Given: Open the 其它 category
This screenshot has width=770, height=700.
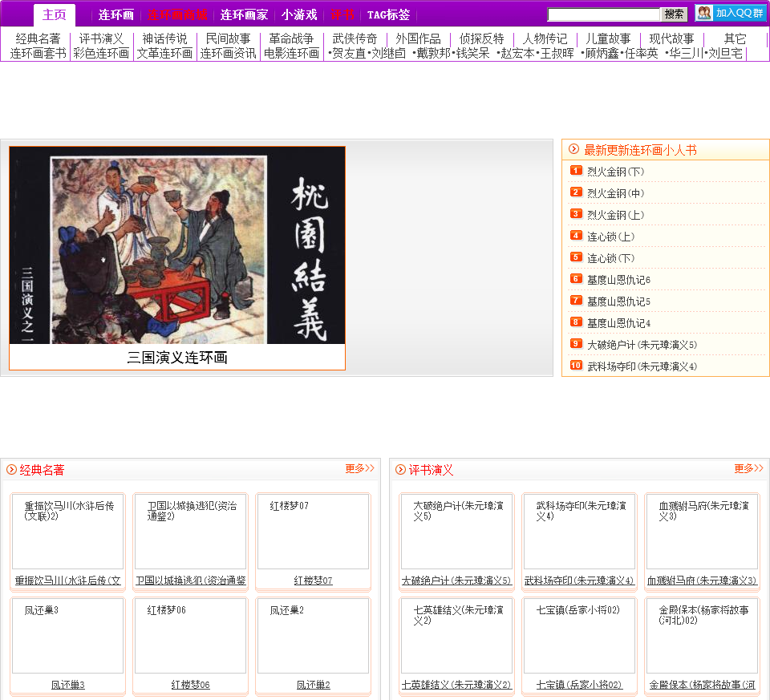Looking at the screenshot, I should (736, 38).
